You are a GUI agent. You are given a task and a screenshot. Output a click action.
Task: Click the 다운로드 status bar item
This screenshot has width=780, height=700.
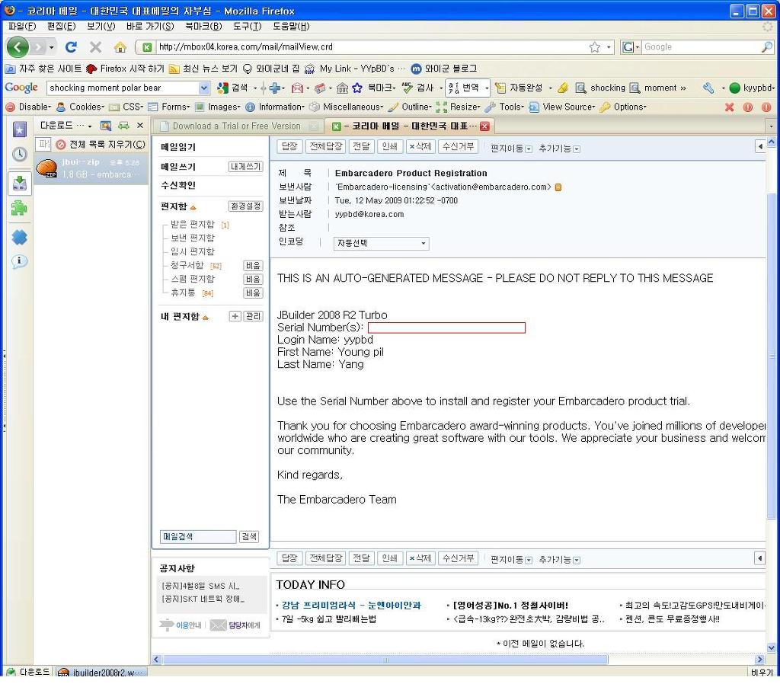(28, 672)
